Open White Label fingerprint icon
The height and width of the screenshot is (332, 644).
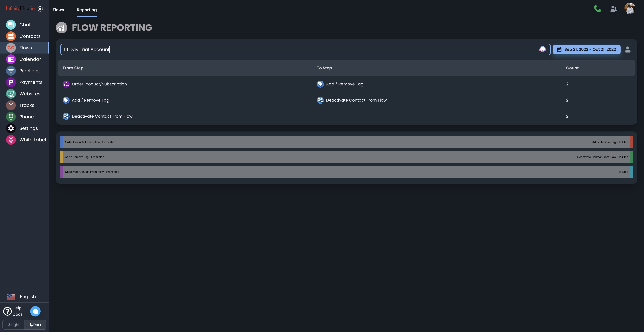11,140
